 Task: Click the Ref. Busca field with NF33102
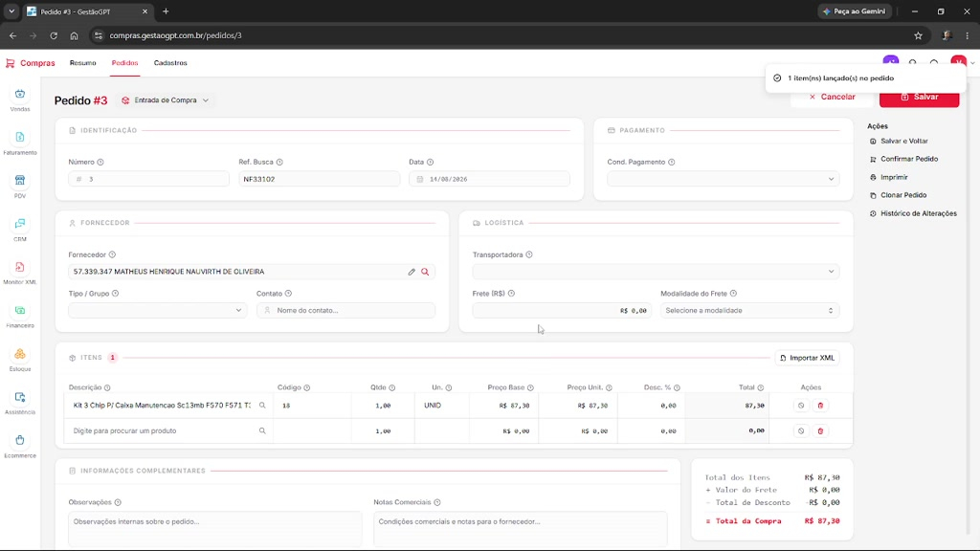pos(319,179)
